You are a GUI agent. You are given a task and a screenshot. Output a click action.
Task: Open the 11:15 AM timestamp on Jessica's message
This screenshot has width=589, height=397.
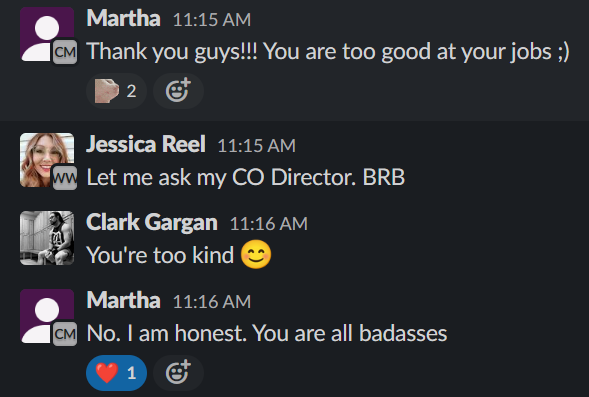coord(257,146)
